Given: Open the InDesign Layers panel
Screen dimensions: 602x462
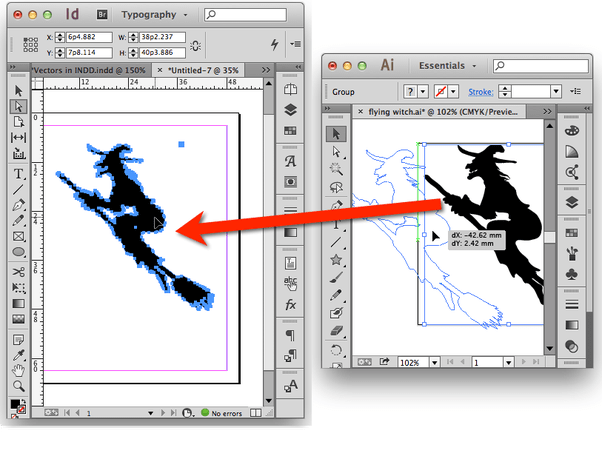Looking at the screenshot, I should 290,110.
